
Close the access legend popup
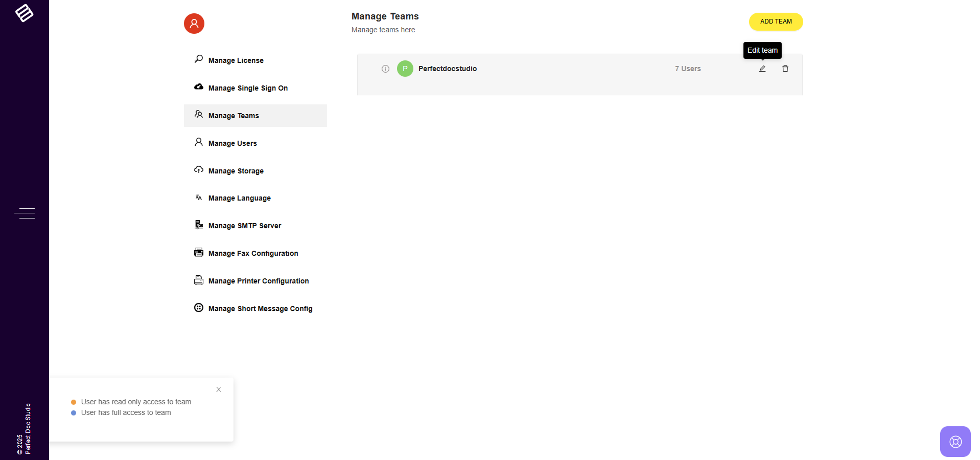coord(218,389)
